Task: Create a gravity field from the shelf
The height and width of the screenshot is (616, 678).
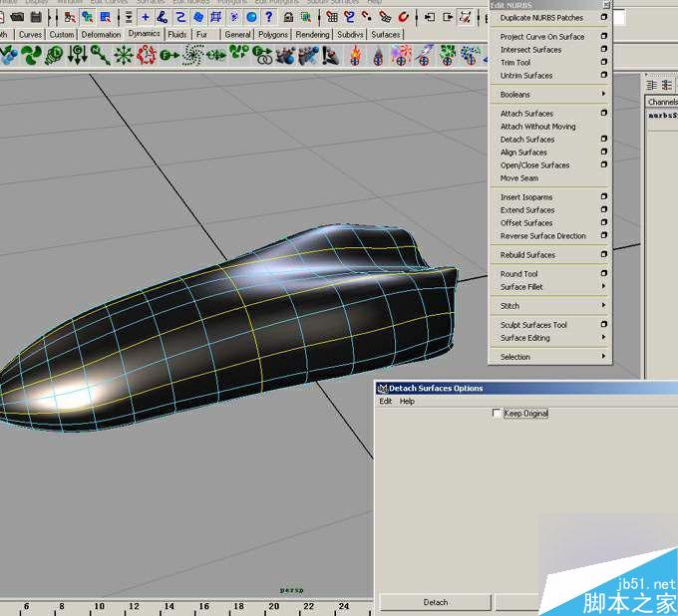Action: pos(78,56)
